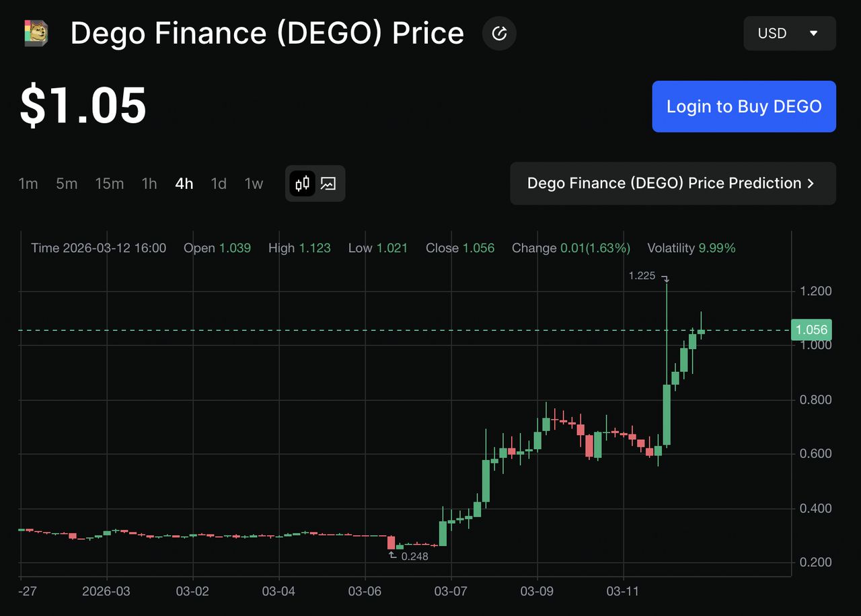Click the green 1.056 price label
Viewport: 861px width, 616px height.
[x=811, y=330]
